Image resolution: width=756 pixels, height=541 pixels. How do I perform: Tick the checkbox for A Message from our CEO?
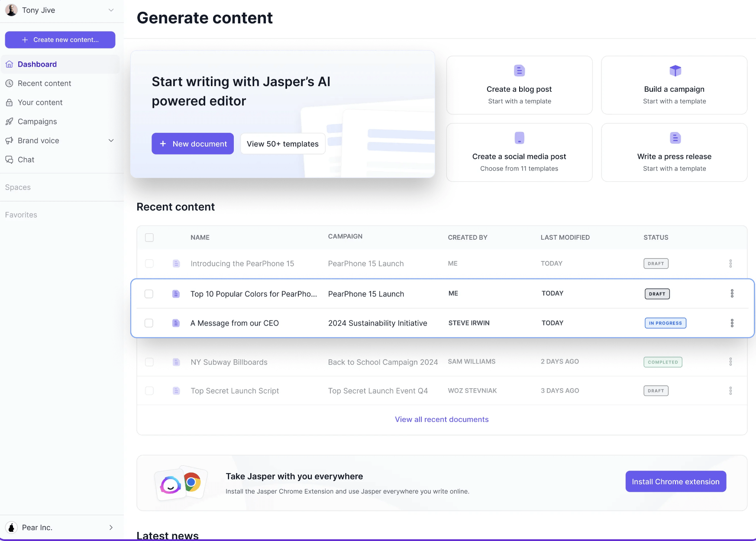[149, 323]
